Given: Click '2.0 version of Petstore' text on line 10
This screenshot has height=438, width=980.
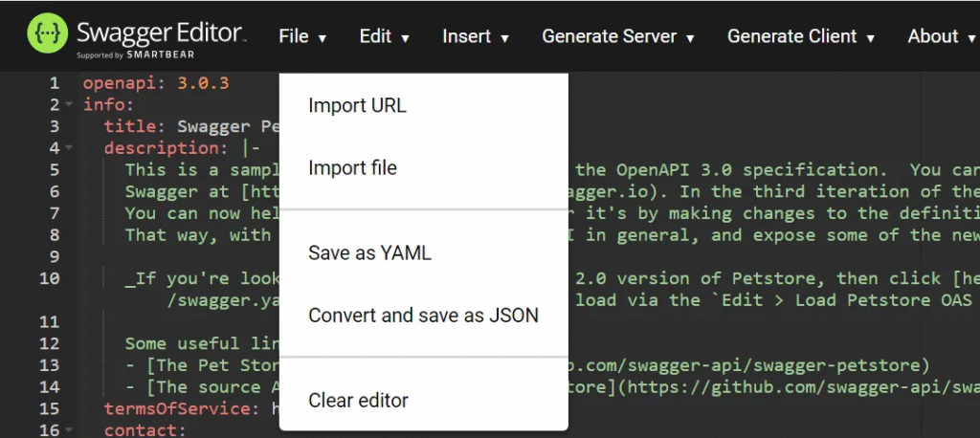Looking at the screenshot, I should click(695, 278).
